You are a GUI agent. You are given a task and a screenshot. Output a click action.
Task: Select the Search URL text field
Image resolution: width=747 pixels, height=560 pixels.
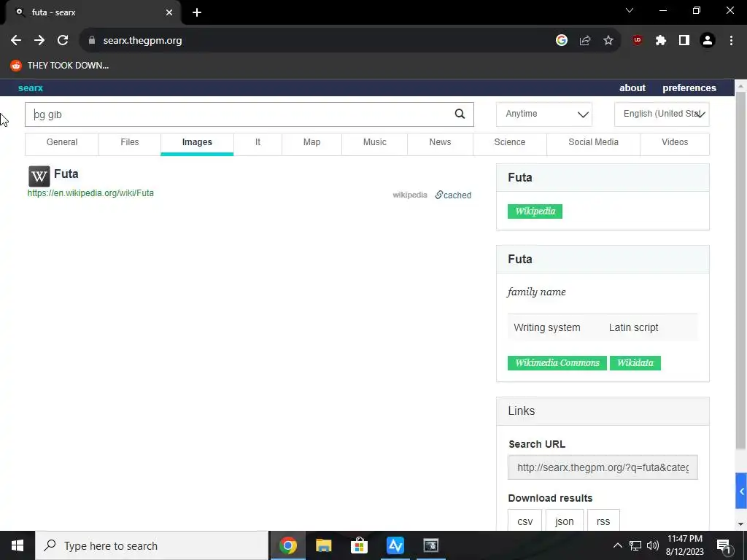tap(603, 467)
